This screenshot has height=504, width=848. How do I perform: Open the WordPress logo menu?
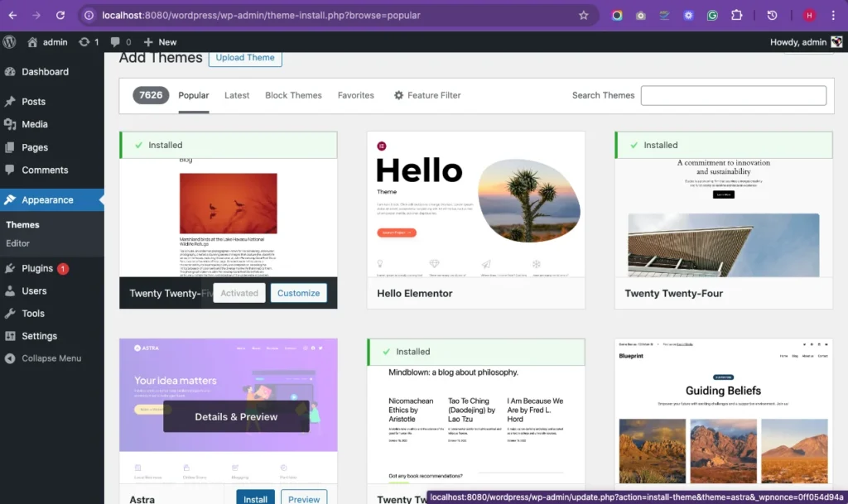[x=9, y=41]
